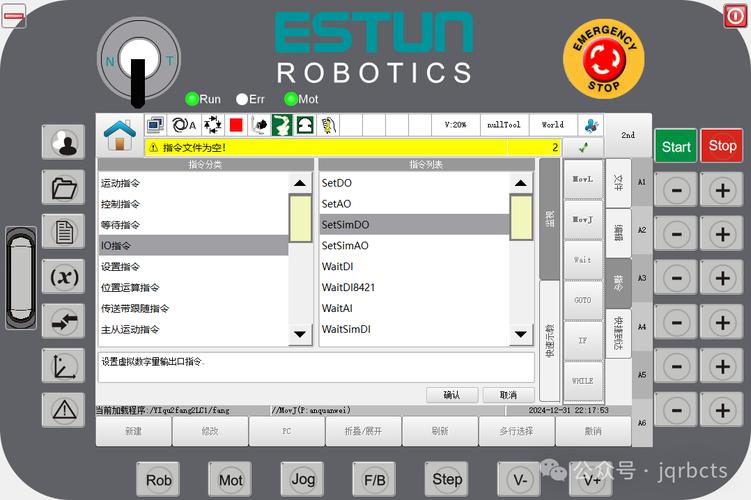The height and width of the screenshot is (500, 751).
Task: Select 主从运动指令 category
Action: (x=193, y=330)
